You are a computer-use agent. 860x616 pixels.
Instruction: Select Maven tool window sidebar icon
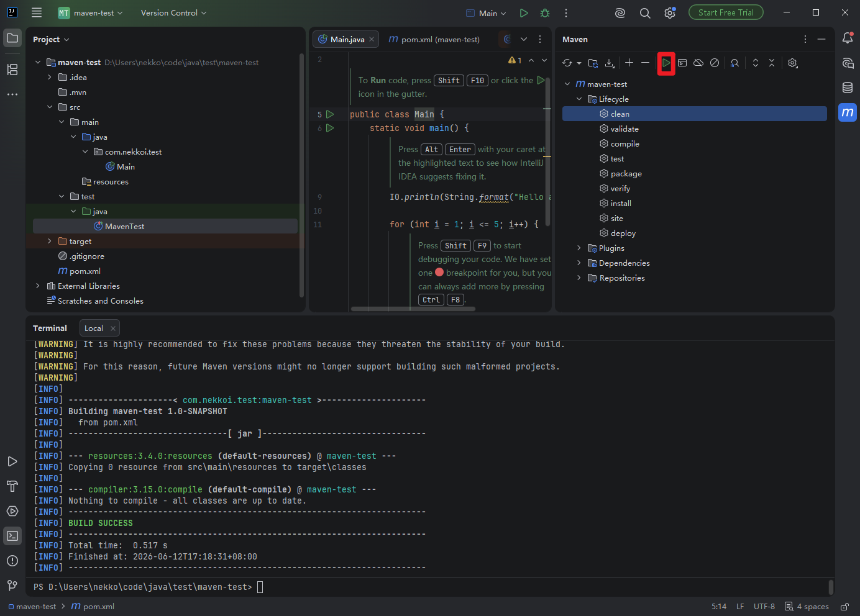pos(848,112)
